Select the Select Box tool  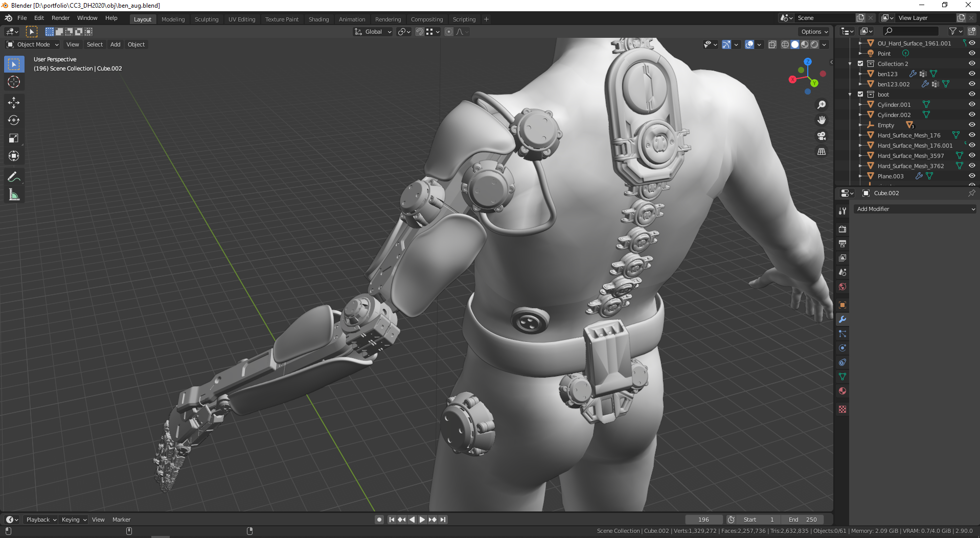point(14,64)
